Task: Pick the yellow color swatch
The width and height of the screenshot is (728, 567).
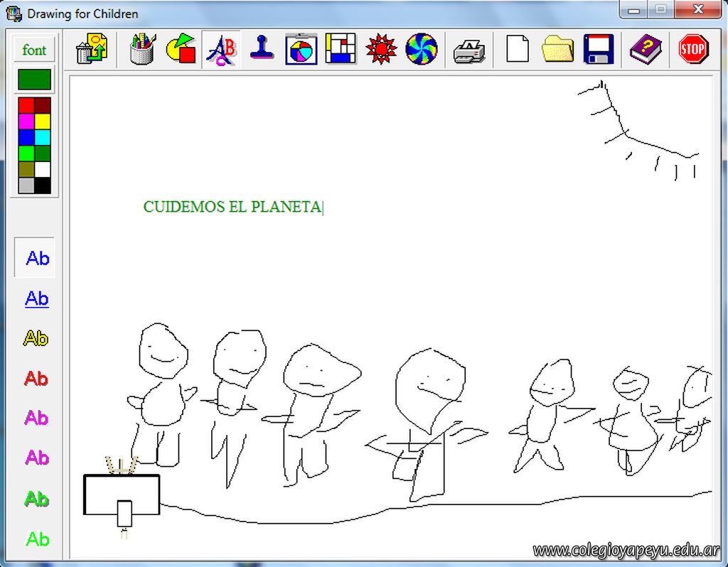Action: tap(43, 121)
